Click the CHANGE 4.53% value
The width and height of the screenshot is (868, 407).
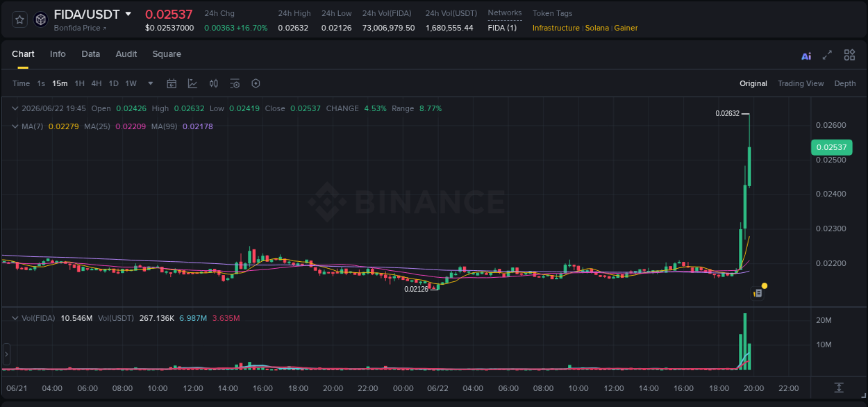pos(375,108)
